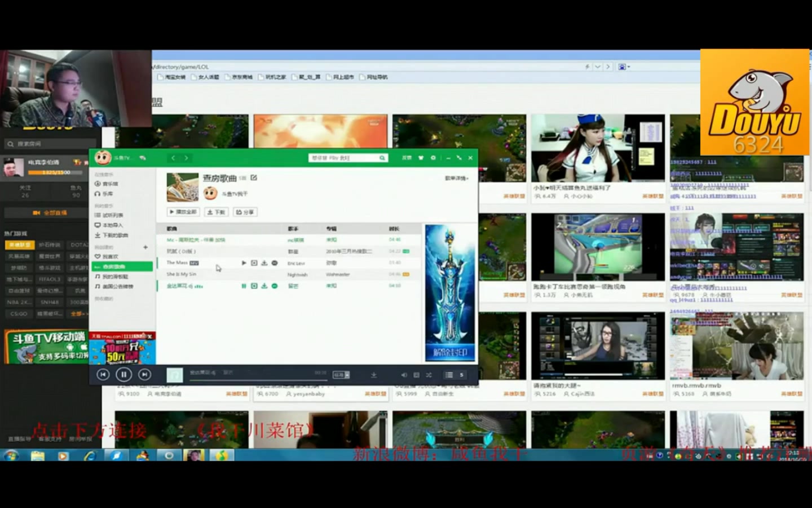Download current song from the player bar
812x508 pixels.
[373, 375]
